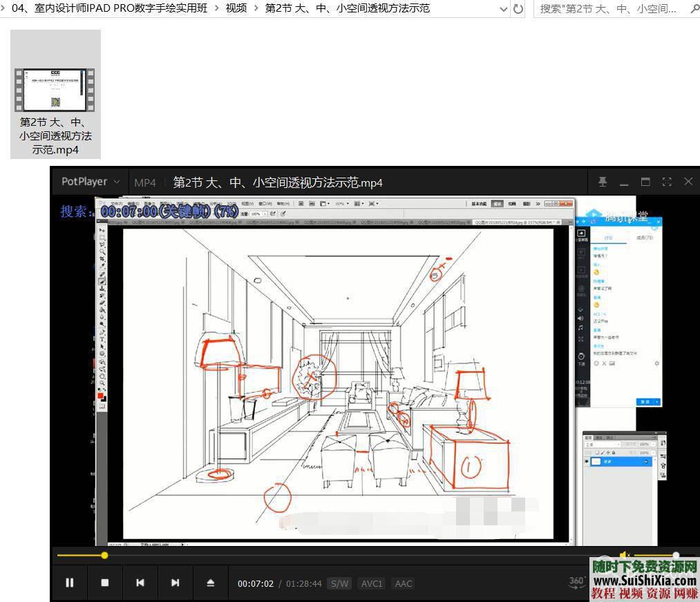Mute audio via the speaker icon
The height and width of the screenshot is (602, 700).
click(625, 555)
